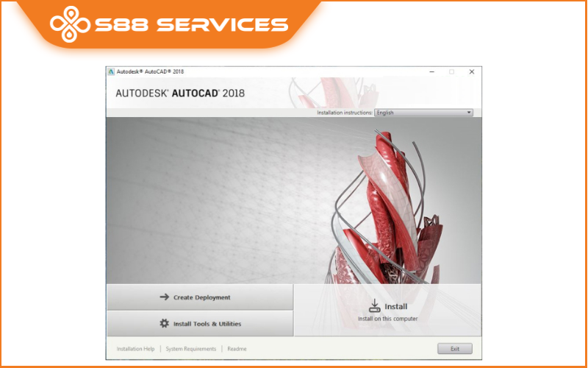Image resolution: width=588 pixels, height=368 pixels.
Task: Click the Install on this computer button
Action: 387,310
